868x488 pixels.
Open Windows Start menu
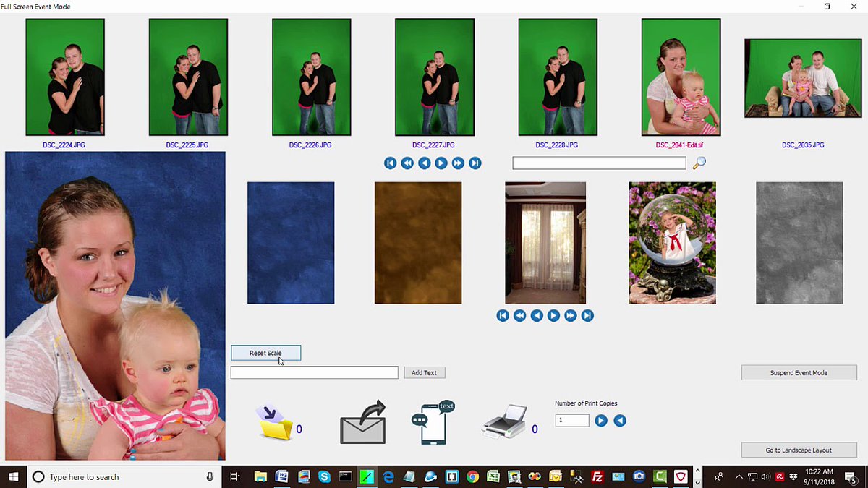pos(13,476)
